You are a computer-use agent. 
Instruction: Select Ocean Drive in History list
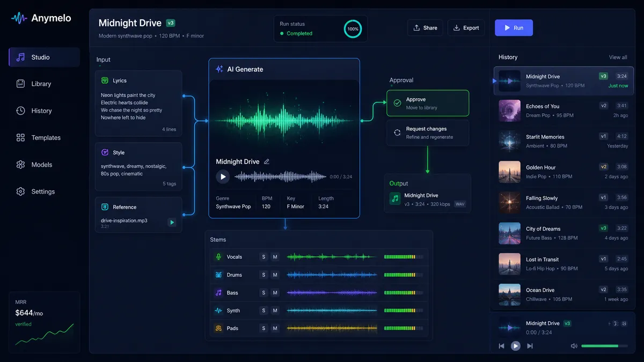[x=563, y=294]
